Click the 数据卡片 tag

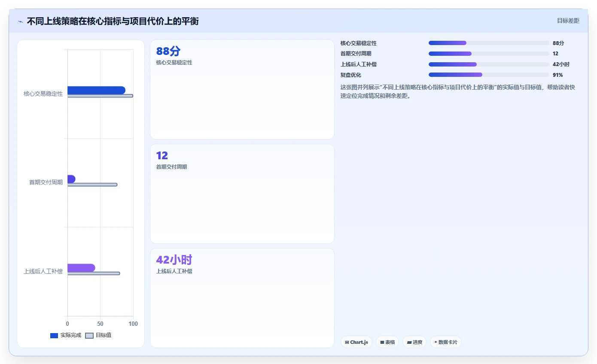pyautogui.click(x=446, y=342)
